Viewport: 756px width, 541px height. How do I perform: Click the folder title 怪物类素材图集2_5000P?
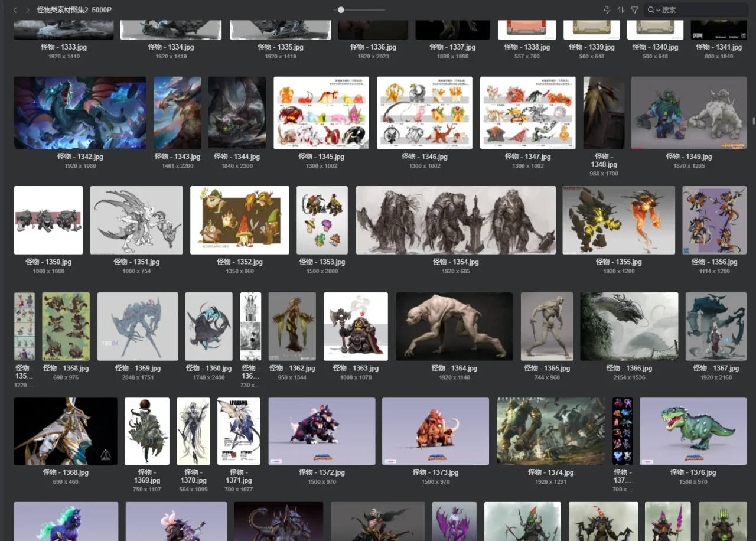click(x=74, y=10)
